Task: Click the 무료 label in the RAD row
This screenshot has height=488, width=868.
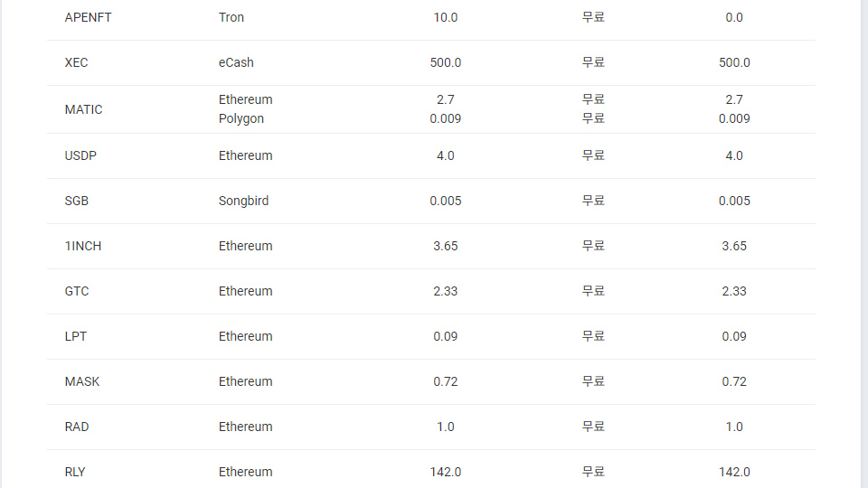Action: click(593, 427)
